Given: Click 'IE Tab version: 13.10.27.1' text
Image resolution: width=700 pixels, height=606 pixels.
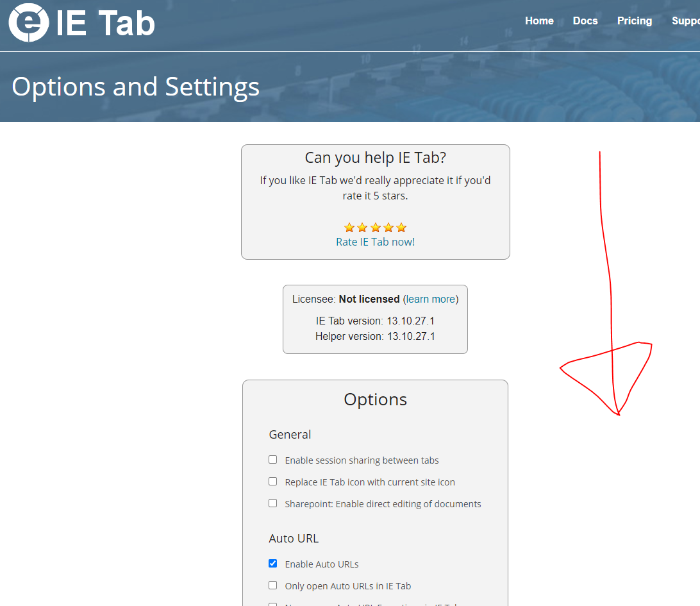Looking at the screenshot, I should 375,321.
